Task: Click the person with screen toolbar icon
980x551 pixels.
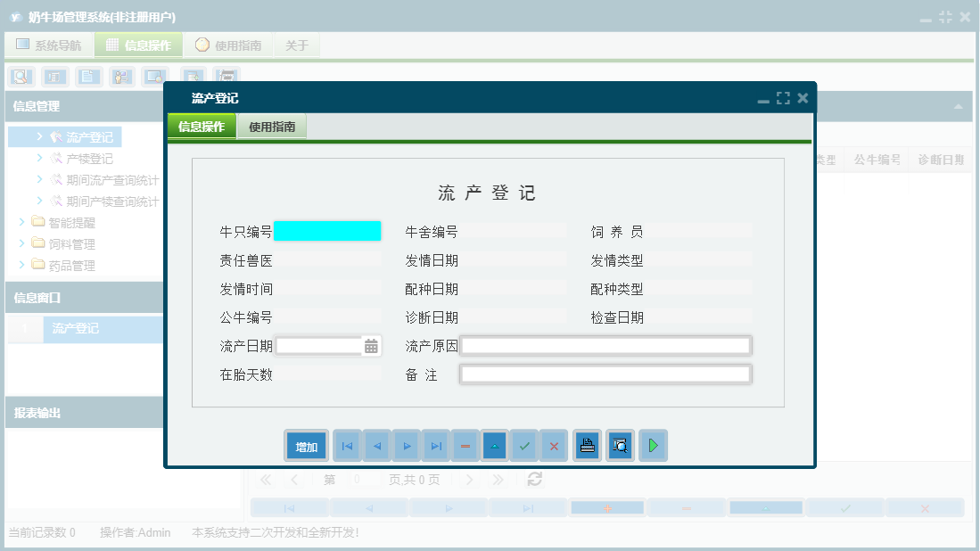Action: click(x=122, y=77)
